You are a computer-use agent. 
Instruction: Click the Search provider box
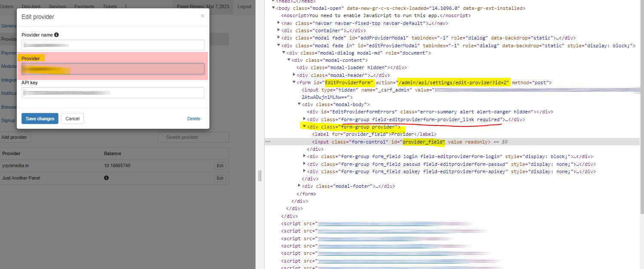[x=193, y=137]
